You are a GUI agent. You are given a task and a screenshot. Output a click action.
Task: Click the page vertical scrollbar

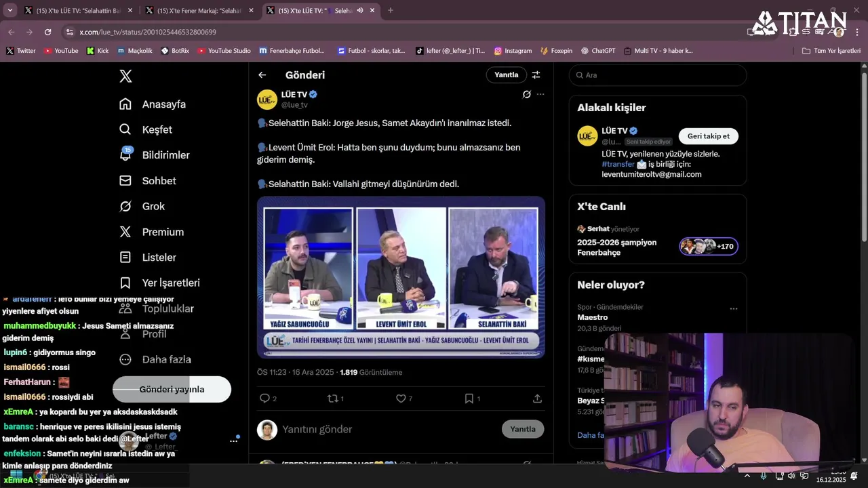(864, 156)
